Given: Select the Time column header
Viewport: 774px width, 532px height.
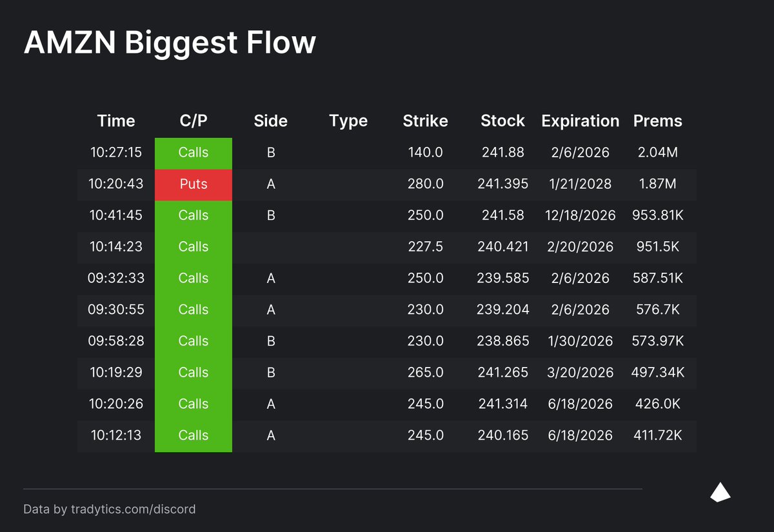Looking at the screenshot, I should pyautogui.click(x=116, y=121).
